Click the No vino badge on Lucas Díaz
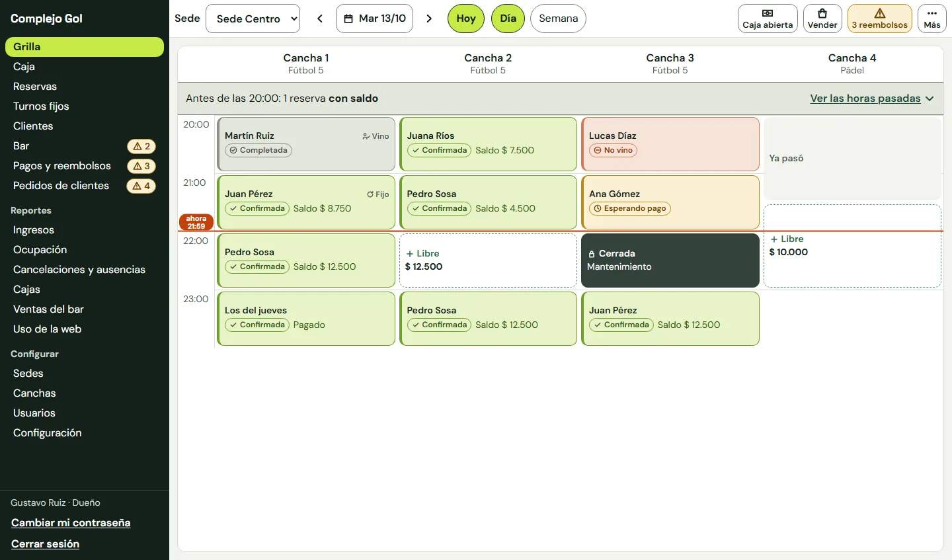The image size is (952, 560). 613,150
